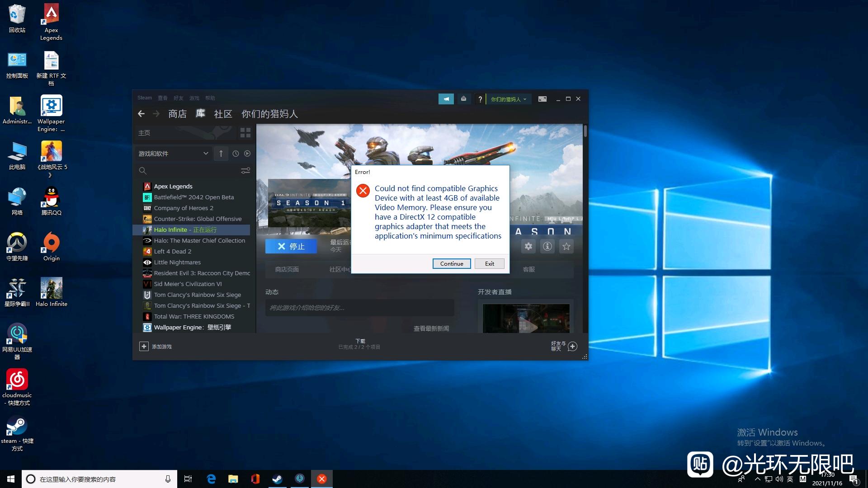868x488 pixels.
Task: Open Windows Start menu
Action: click(11, 479)
